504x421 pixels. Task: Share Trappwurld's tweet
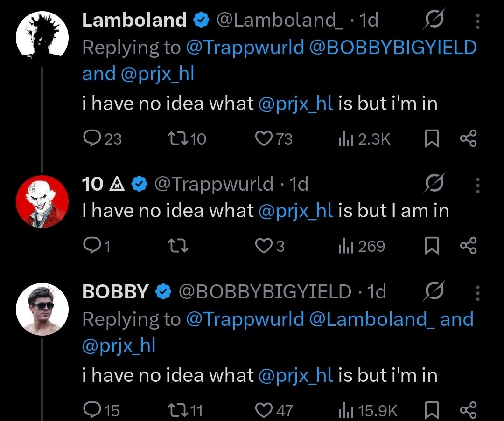coord(469,246)
